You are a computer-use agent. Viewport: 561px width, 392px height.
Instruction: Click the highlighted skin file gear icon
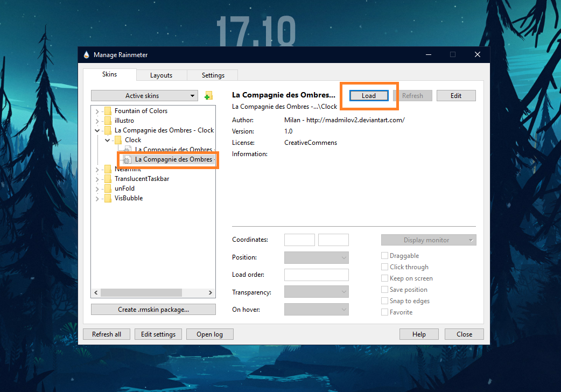(x=127, y=160)
